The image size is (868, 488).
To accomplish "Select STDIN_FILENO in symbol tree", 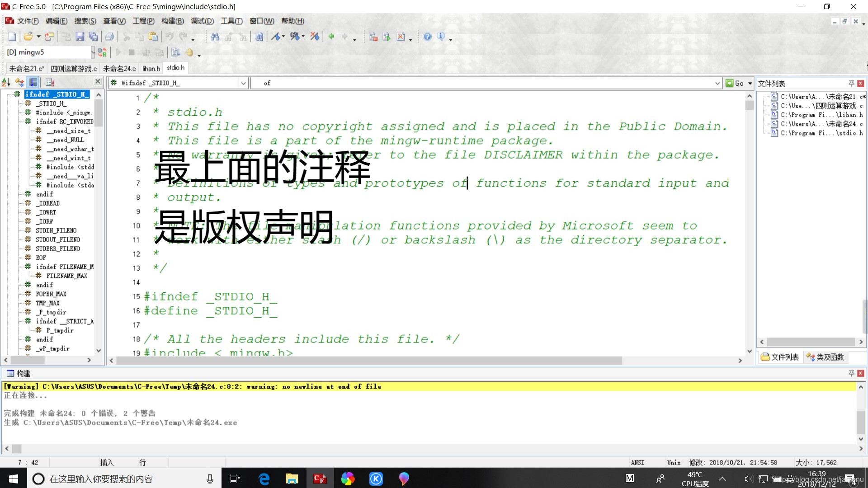I will [56, 230].
